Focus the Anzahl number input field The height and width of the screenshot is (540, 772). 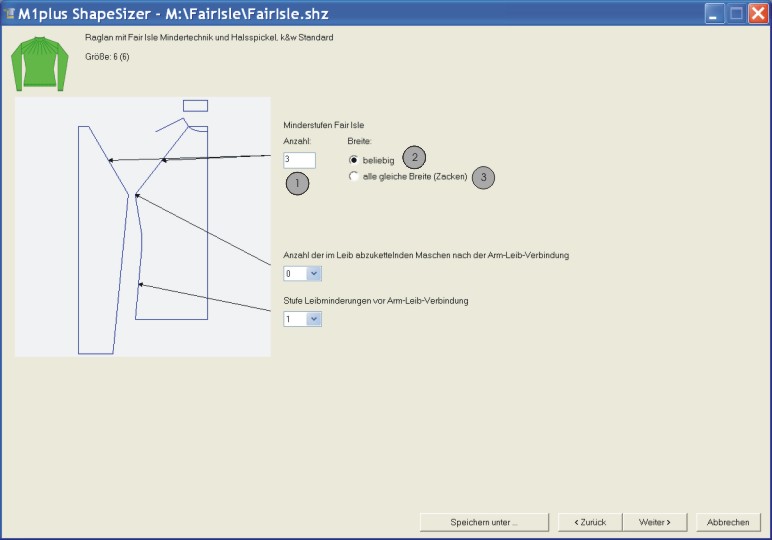click(x=299, y=160)
